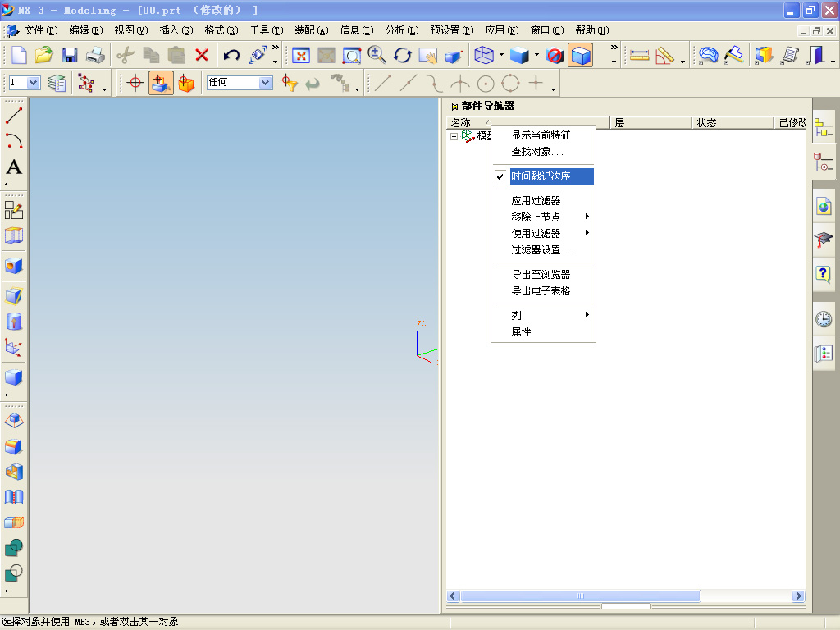This screenshot has height=630, width=840.
Task: Open the History clock tab icon
Action: point(824,319)
